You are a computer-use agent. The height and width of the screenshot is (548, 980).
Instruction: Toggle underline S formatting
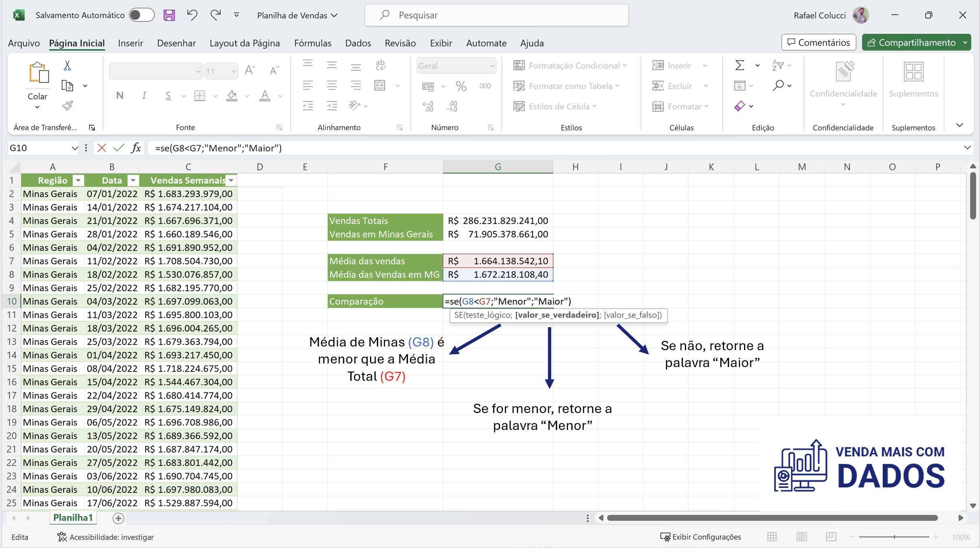pos(168,95)
